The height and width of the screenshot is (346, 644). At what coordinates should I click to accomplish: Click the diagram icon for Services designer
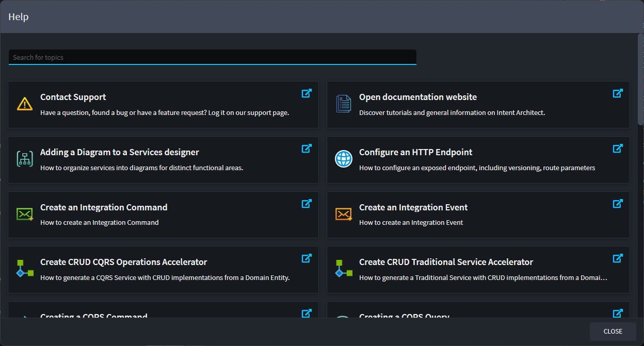pyautogui.click(x=25, y=159)
